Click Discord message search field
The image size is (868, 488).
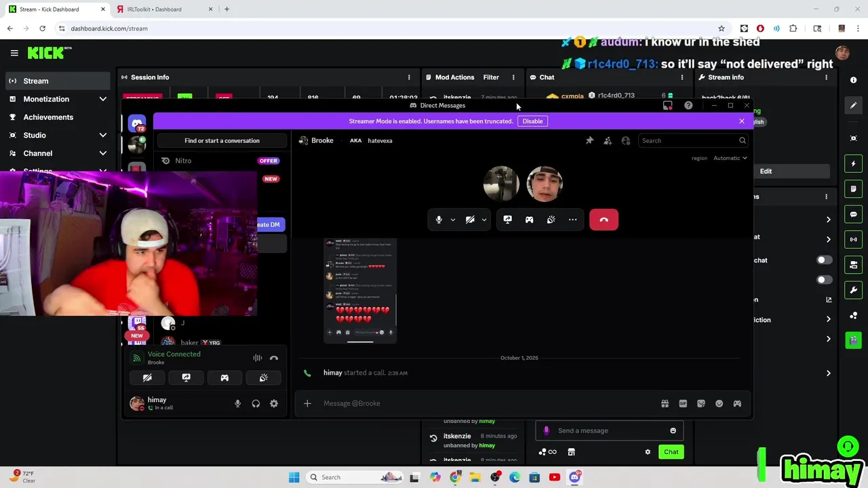pyautogui.click(x=692, y=140)
